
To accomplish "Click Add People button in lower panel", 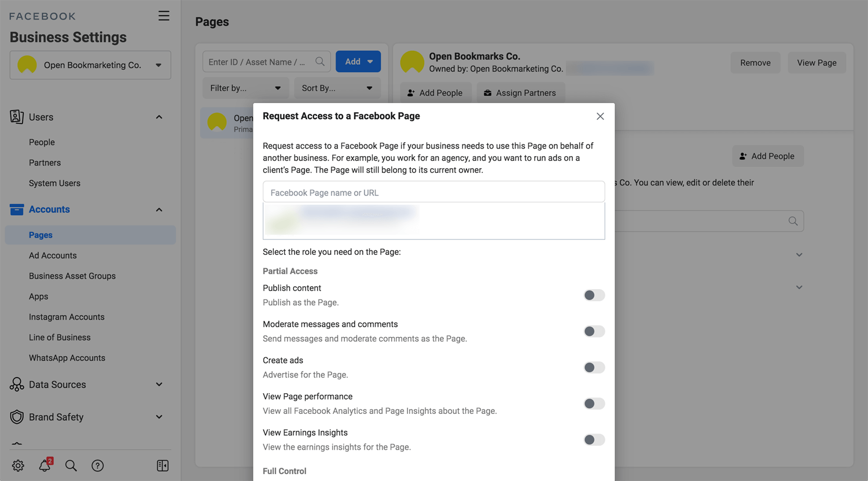I will point(768,156).
